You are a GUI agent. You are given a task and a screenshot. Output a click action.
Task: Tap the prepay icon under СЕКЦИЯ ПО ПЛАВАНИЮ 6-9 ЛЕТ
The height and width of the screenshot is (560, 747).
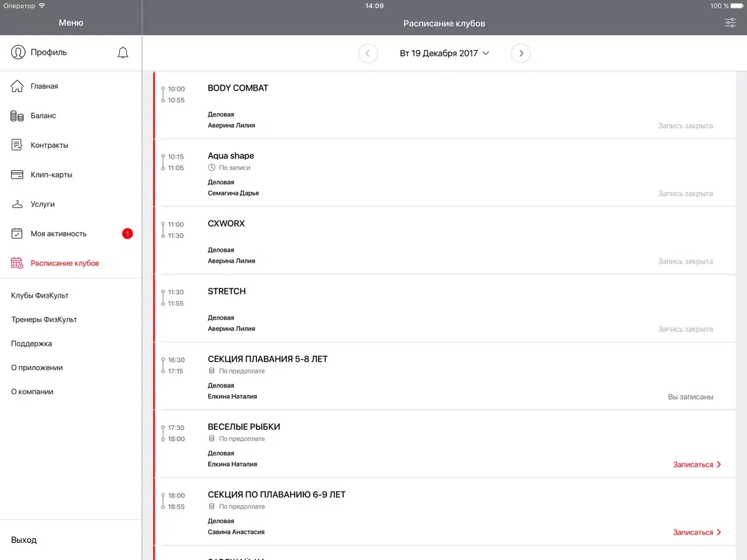212,507
